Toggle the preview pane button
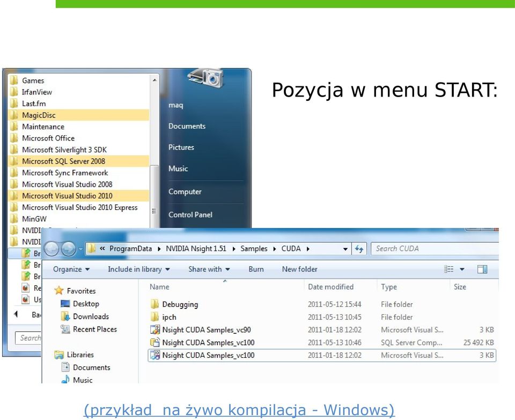This screenshot has height=420, width=515. (482, 269)
